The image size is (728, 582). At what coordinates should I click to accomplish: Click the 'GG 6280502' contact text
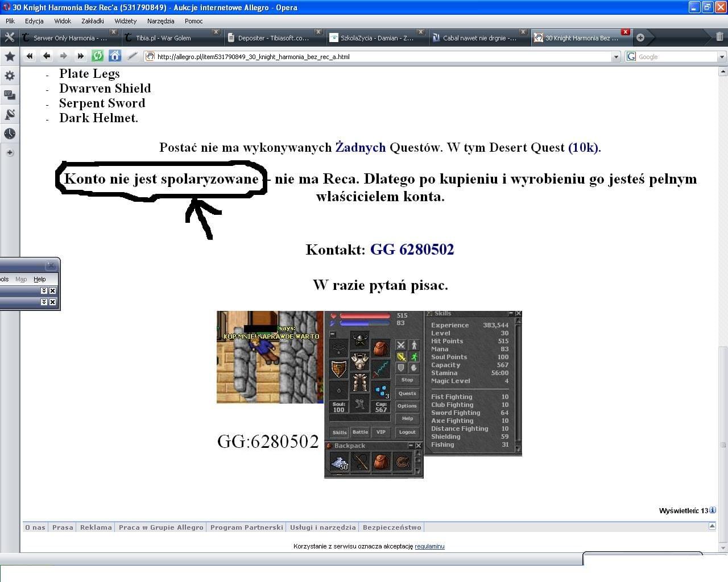412,250
